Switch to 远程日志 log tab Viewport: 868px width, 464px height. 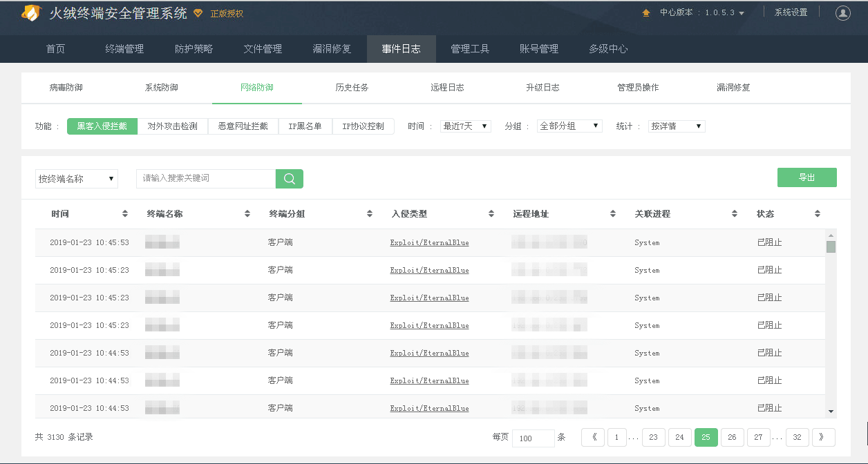pos(448,88)
